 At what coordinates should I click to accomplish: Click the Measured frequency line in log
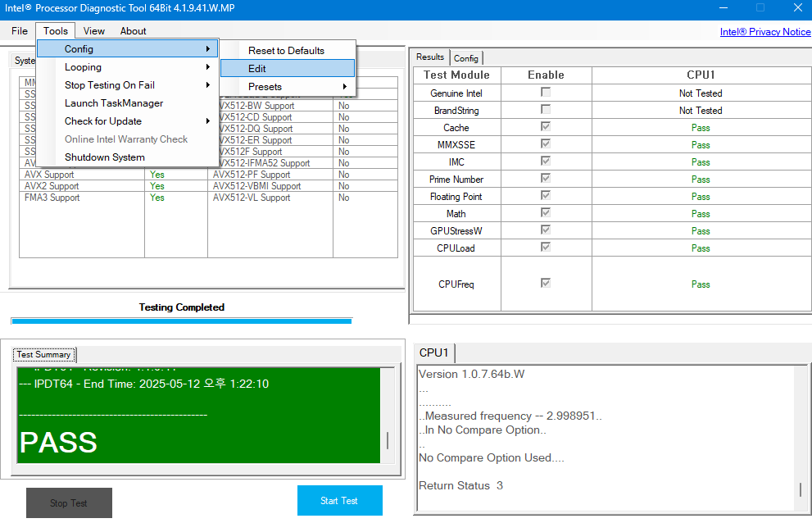coord(510,416)
